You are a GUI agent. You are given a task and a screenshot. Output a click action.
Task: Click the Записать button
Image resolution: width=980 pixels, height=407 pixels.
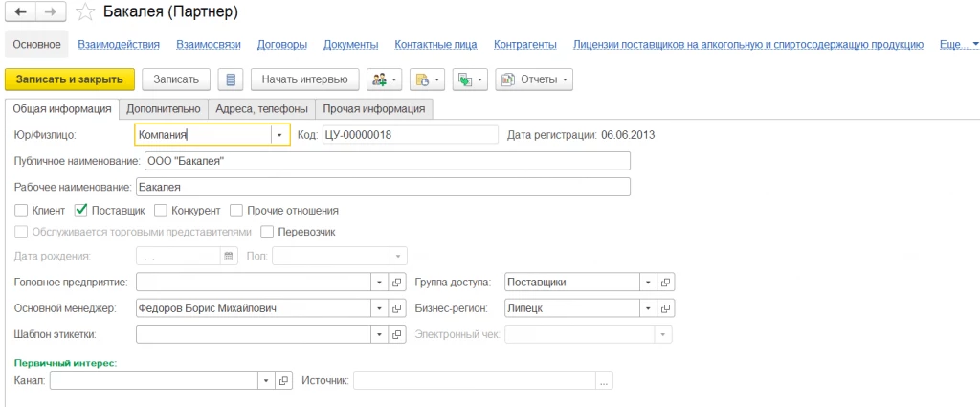coord(176,79)
